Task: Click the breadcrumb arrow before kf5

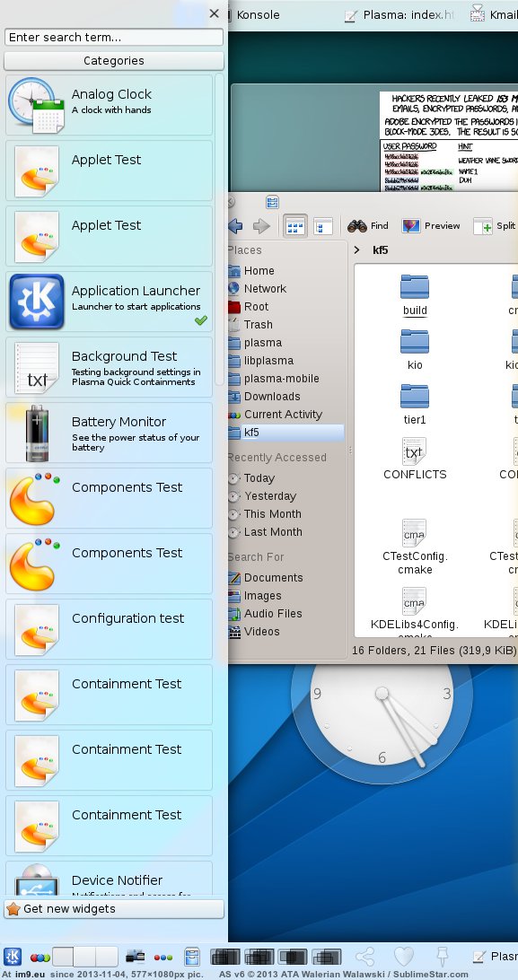Action: (356, 250)
